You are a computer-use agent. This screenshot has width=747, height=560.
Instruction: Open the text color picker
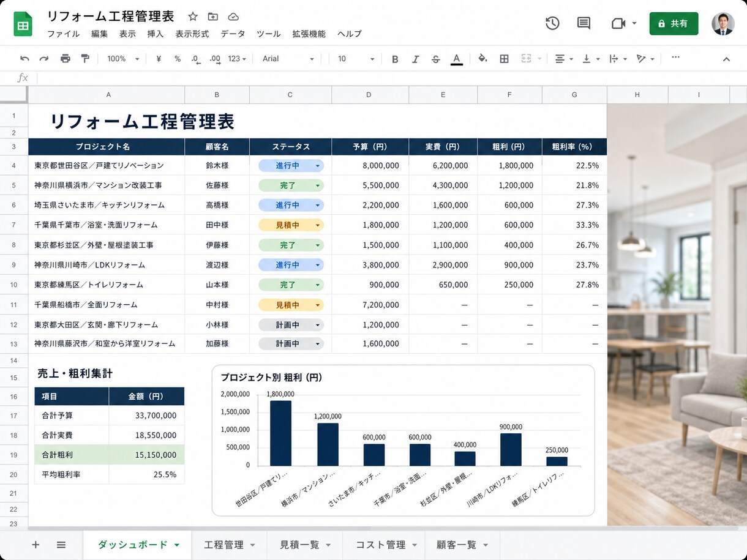[x=456, y=59]
